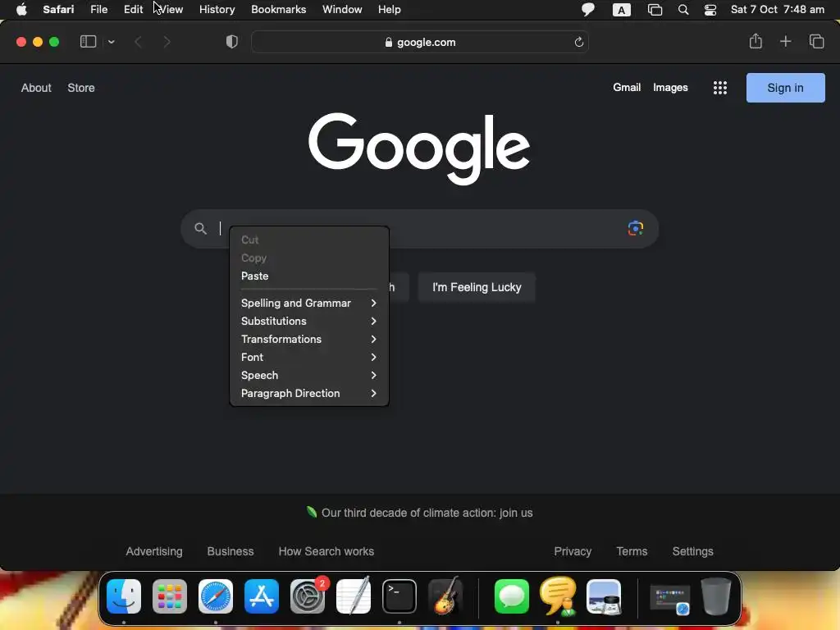Open the Gmail link
The width and height of the screenshot is (840, 630).
pos(627,87)
